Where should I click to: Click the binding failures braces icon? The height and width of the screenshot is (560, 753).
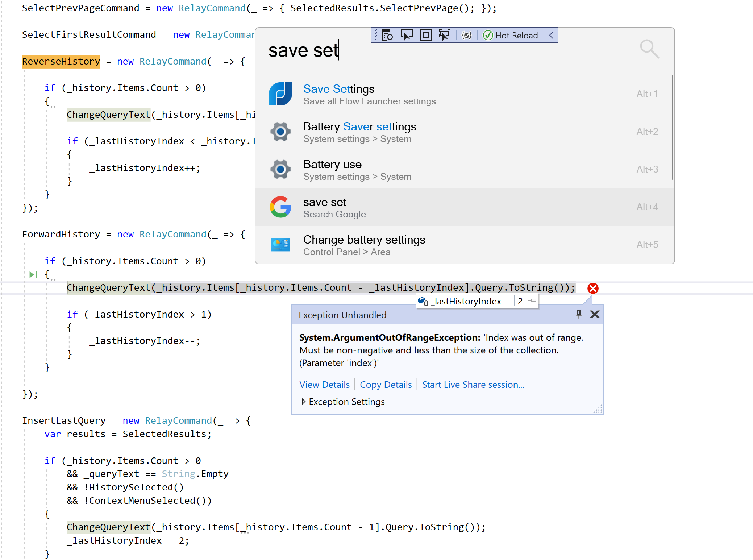click(x=467, y=35)
